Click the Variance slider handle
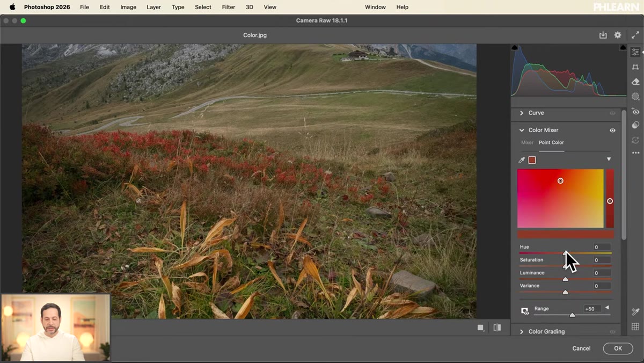 565,292
